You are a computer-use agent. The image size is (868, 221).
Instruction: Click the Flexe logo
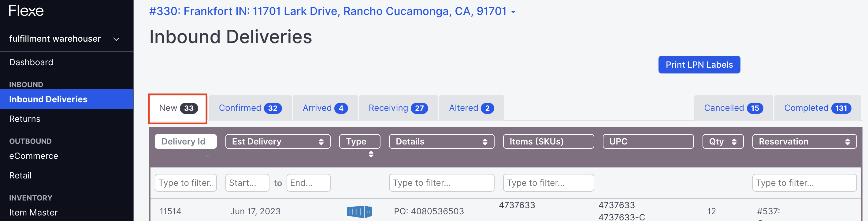pyautogui.click(x=26, y=10)
